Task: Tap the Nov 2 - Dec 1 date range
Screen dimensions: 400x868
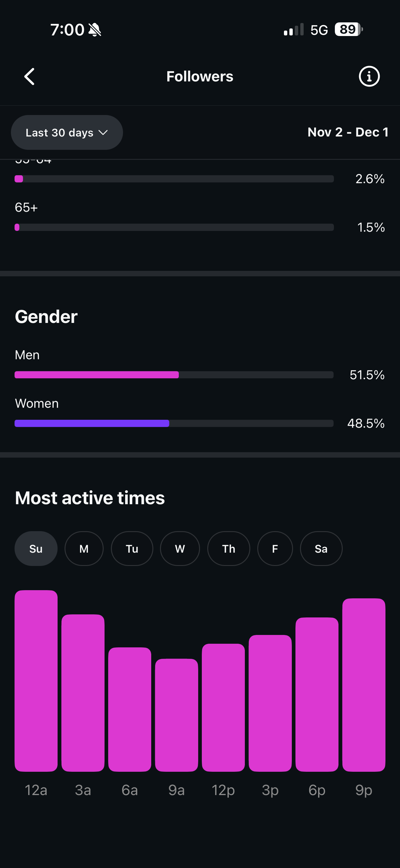Action: point(348,132)
